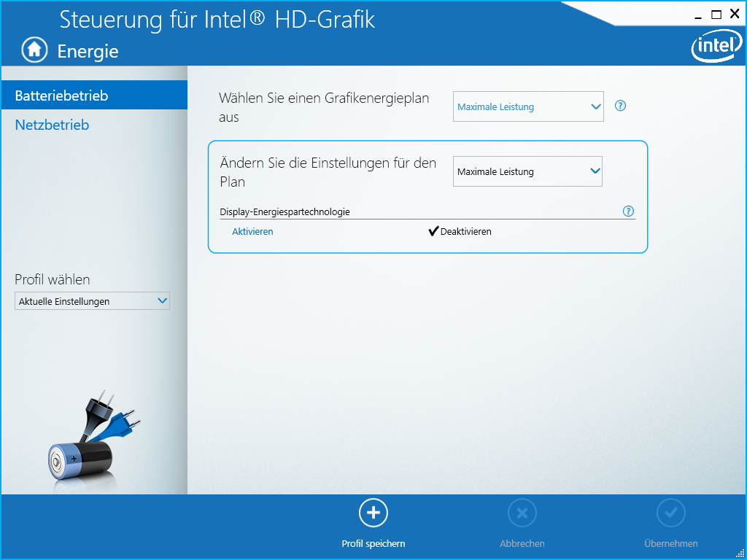747x560 pixels.
Task: Open the Grafikenergieplan dropdown
Action: coord(528,106)
